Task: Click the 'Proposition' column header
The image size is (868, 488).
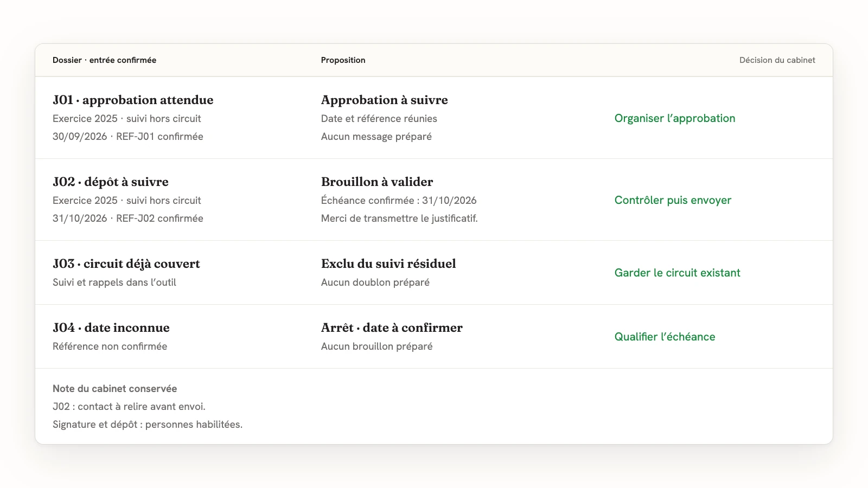Action: click(343, 60)
